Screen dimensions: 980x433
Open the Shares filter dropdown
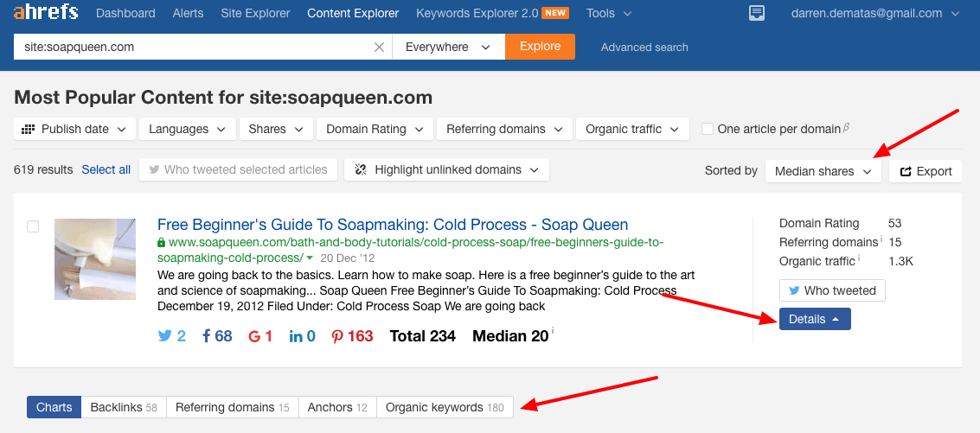tap(276, 130)
